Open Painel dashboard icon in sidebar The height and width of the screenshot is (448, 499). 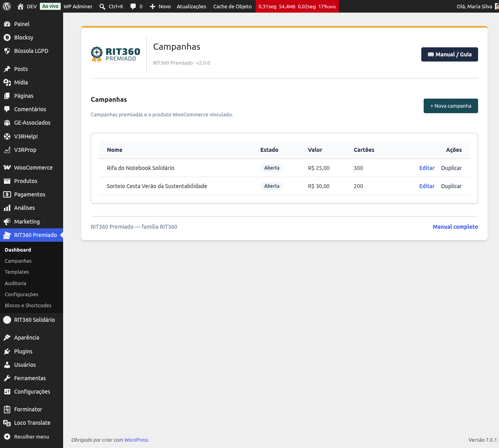7,24
